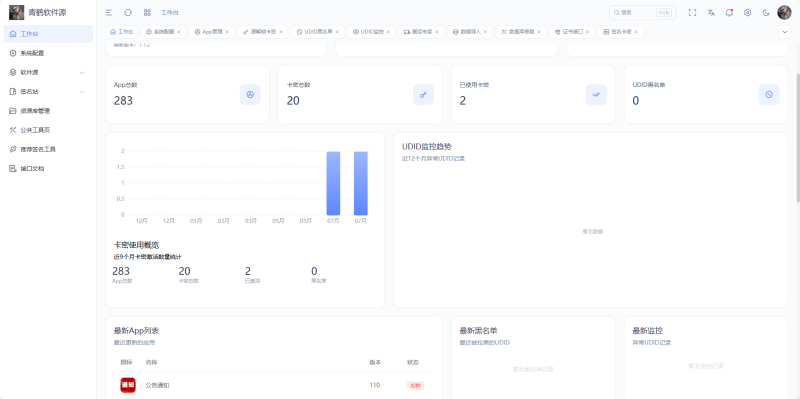The height and width of the screenshot is (399, 800).
Task: Close the 签名卡密 tab
Action: click(x=636, y=32)
